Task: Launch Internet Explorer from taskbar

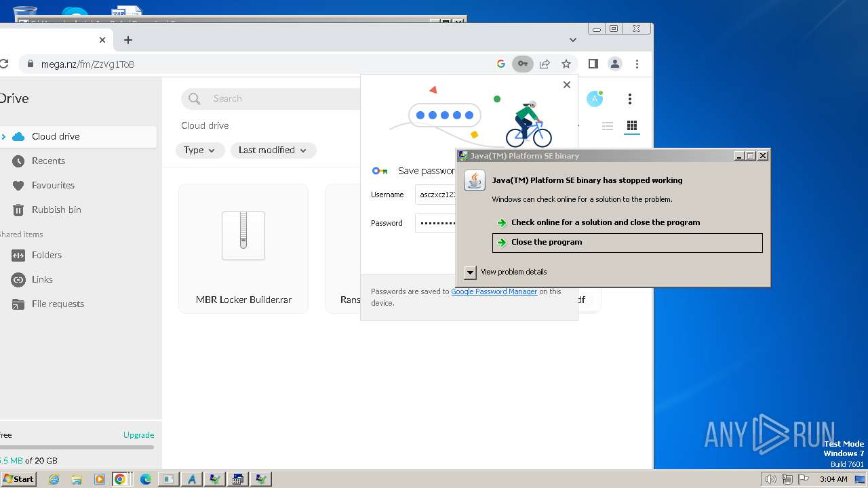Action: coord(54,479)
